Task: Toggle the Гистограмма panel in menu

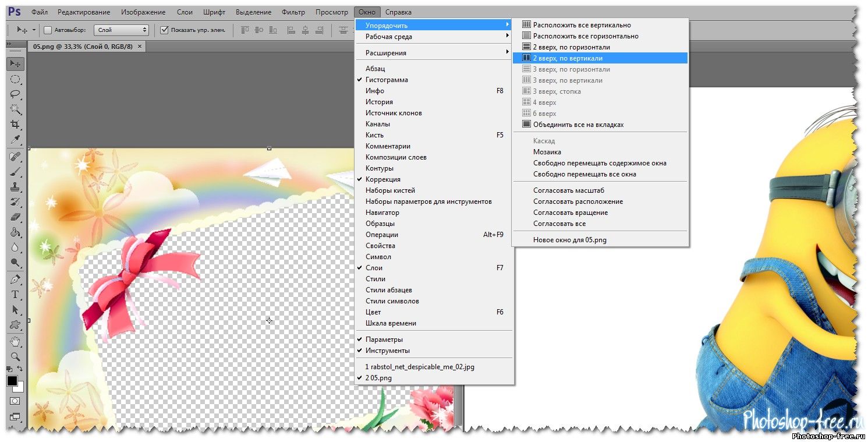Action: [387, 80]
